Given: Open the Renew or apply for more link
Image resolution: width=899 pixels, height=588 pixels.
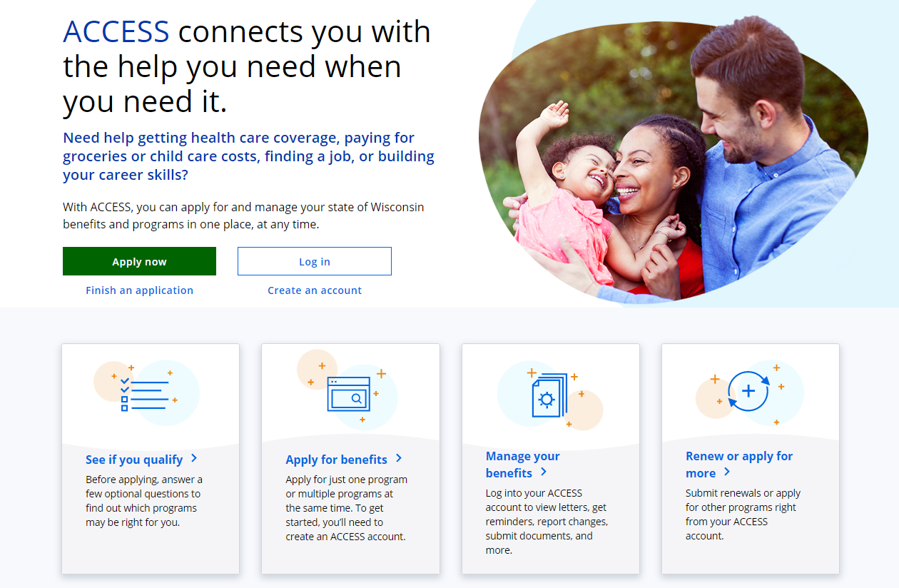Looking at the screenshot, I should click(739, 465).
